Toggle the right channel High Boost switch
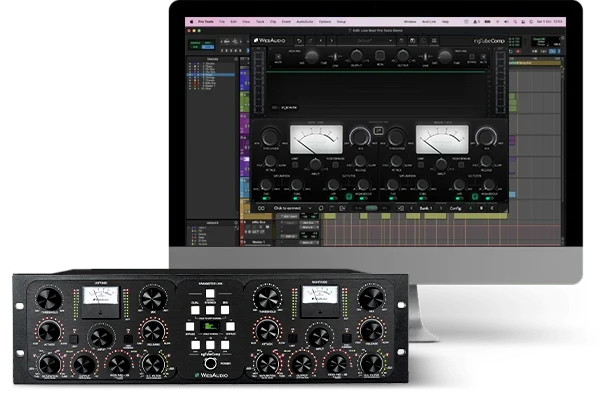 pos(488,198)
